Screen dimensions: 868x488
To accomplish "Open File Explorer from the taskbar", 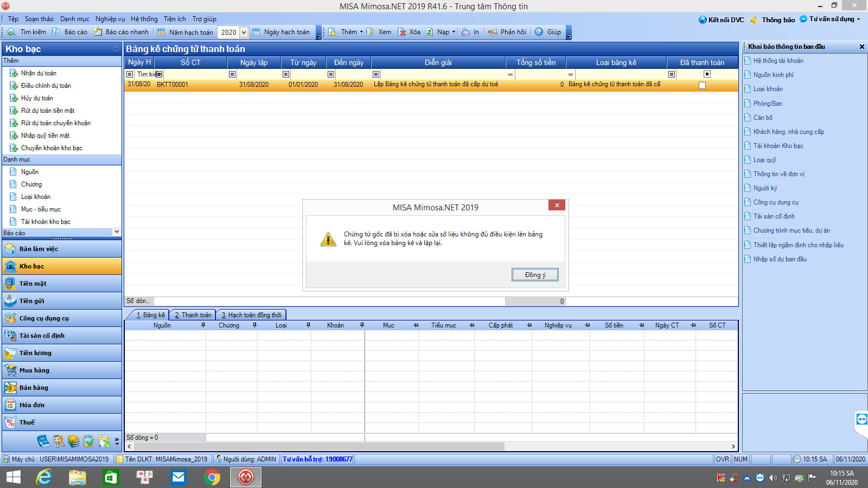I will click(x=78, y=477).
